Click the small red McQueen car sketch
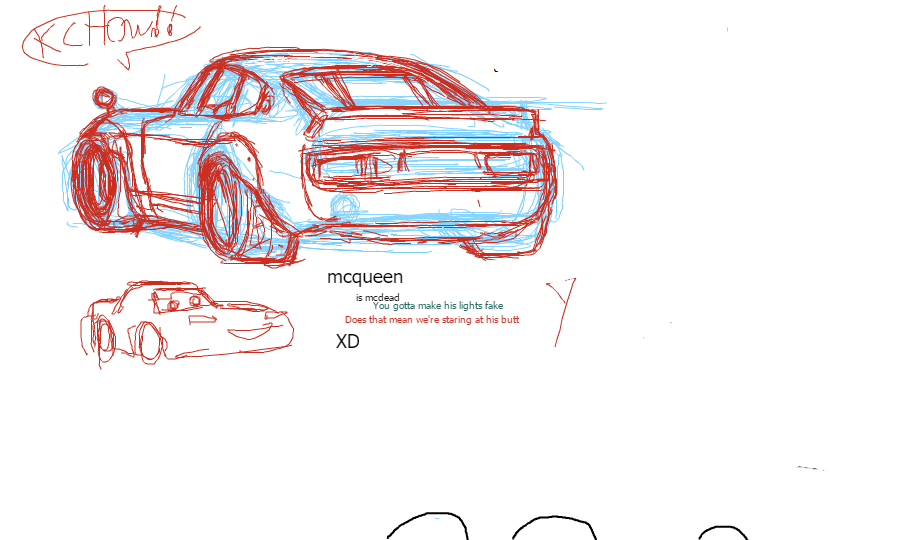The width and height of the screenshot is (900, 540). pyautogui.click(x=187, y=323)
